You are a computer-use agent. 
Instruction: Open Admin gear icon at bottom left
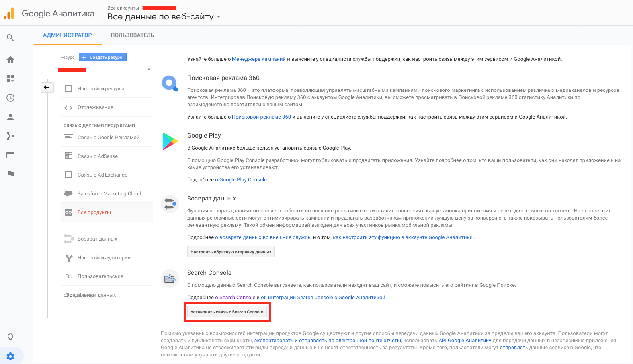[10, 356]
